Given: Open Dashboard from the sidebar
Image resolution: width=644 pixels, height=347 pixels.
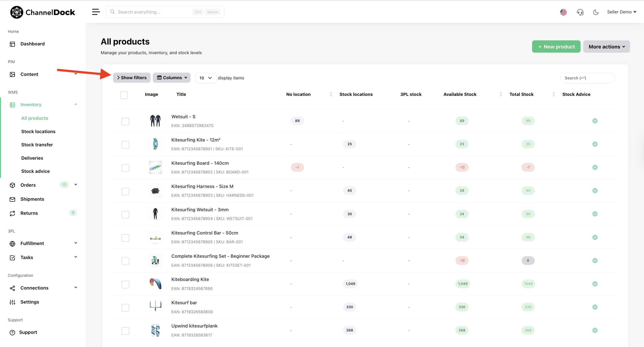Looking at the screenshot, I should point(32,44).
